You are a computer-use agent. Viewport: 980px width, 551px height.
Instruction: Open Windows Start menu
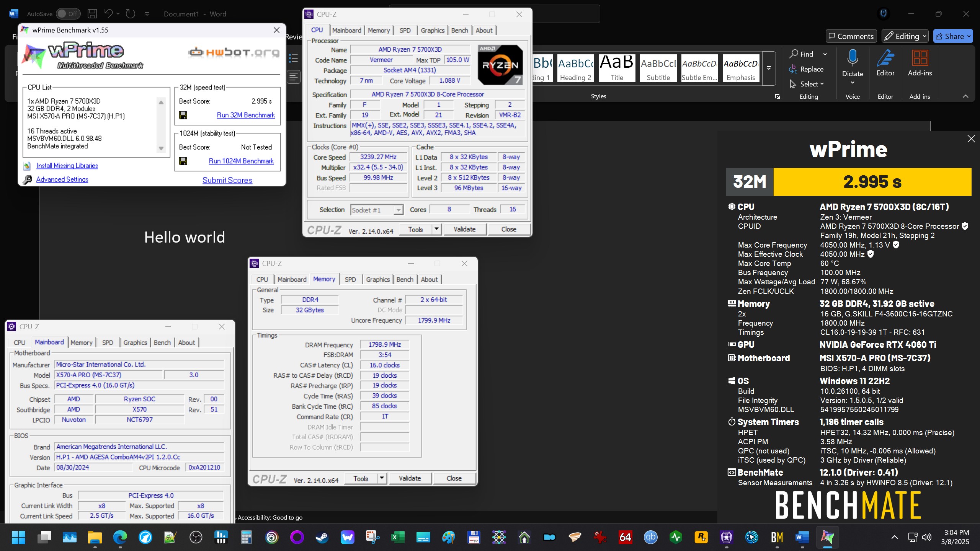18,538
